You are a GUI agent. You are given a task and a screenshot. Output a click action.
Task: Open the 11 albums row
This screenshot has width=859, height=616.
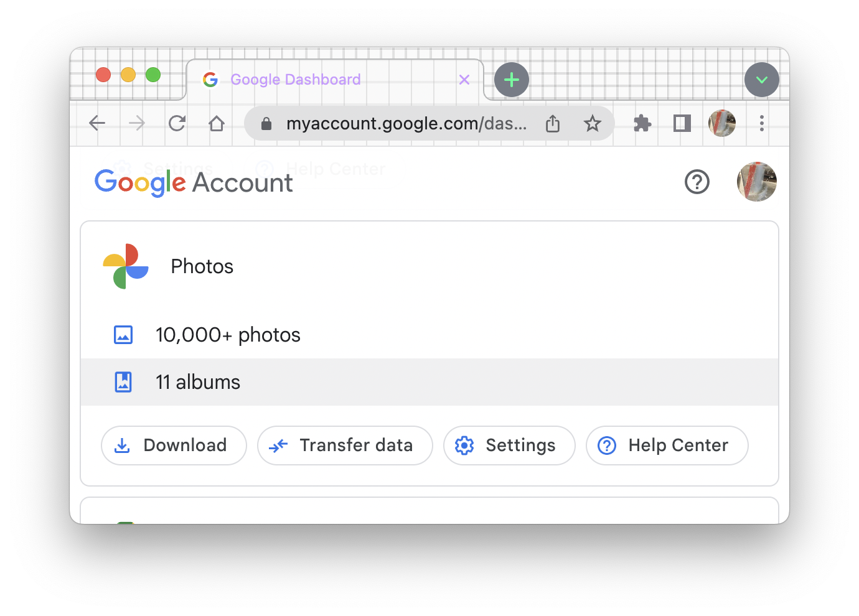tap(198, 382)
